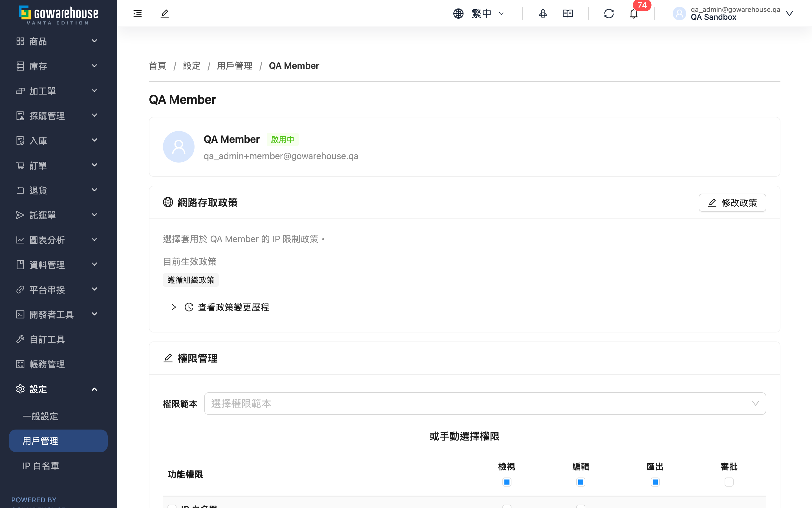812x508 pixels.
Task: Click the globe language icon
Action: [458, 14]
